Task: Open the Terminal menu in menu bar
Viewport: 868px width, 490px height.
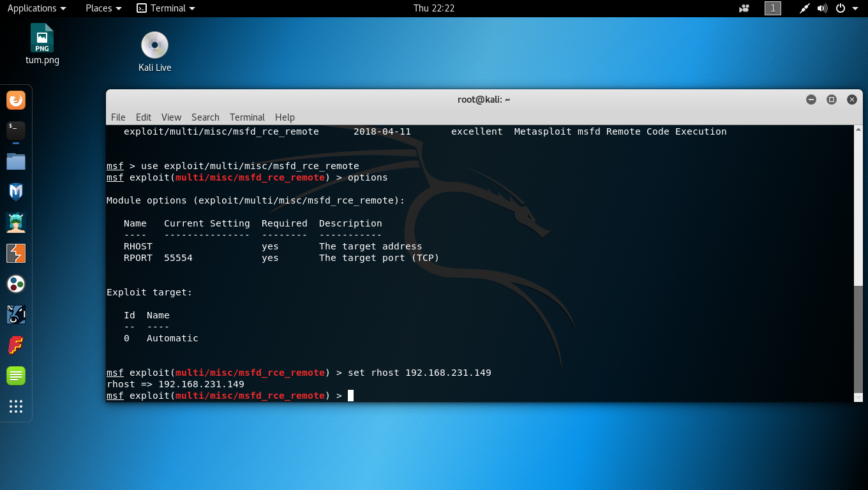Action: (247, 117)
